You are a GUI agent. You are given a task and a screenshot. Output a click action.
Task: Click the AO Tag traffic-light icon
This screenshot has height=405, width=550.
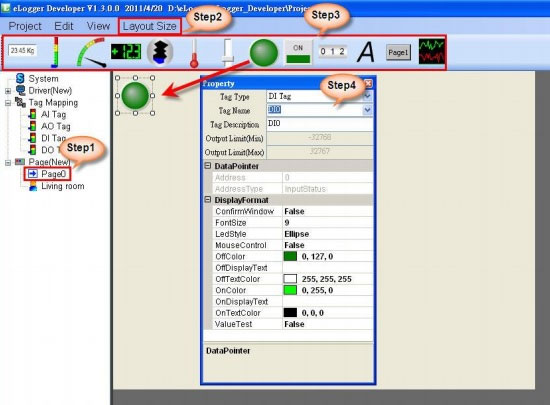click(x=33, y=126)
